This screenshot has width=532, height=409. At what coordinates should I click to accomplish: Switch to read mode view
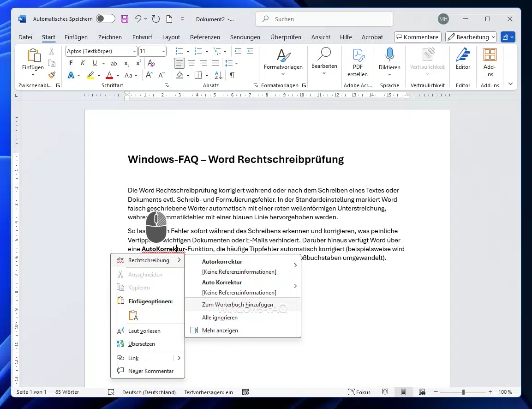[385, 392]
